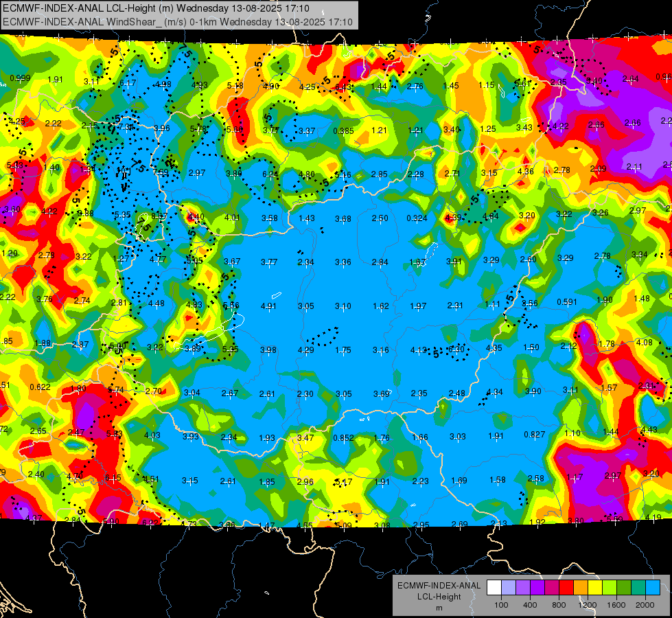Image resolution: width=672 pixels, height=618 pixels.
Task: Click the wind shear value 3.69
Action: click(382, 393)
